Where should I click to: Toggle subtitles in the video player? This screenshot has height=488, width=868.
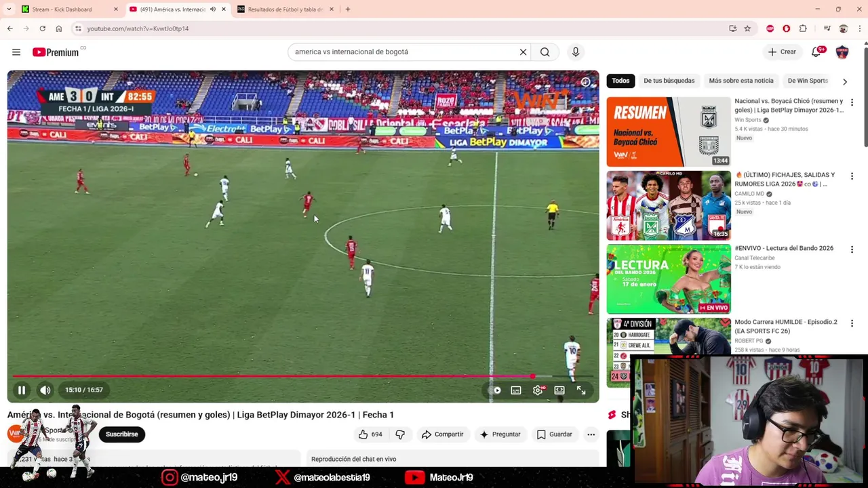[516, 390]
